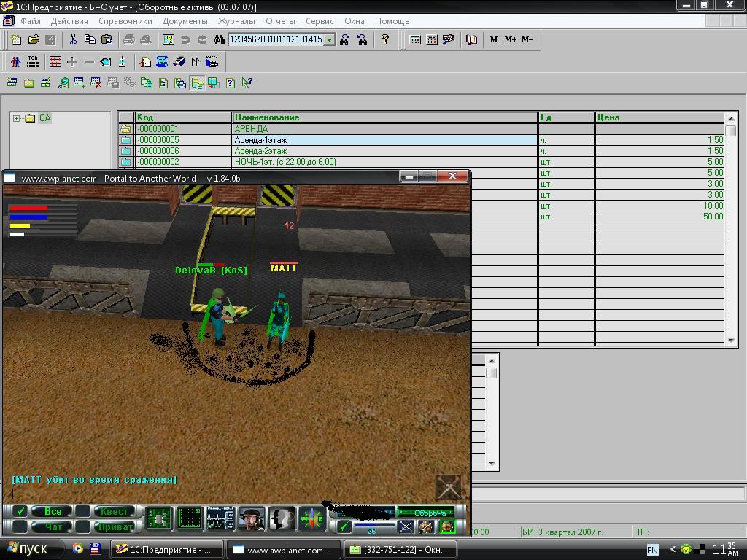The width and height of the screenshot is (747, 560).
Task: Add a row with the plus icon
Action: 72,62
